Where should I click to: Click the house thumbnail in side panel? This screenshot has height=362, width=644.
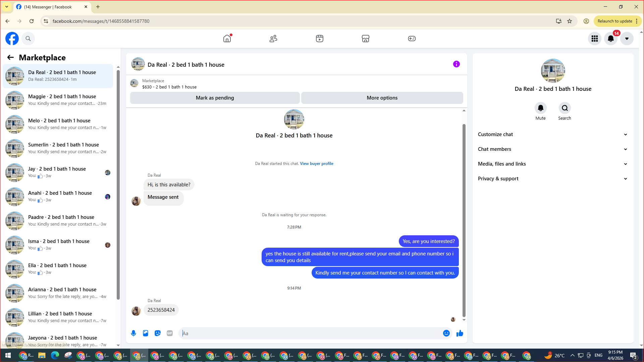(553, 71)
